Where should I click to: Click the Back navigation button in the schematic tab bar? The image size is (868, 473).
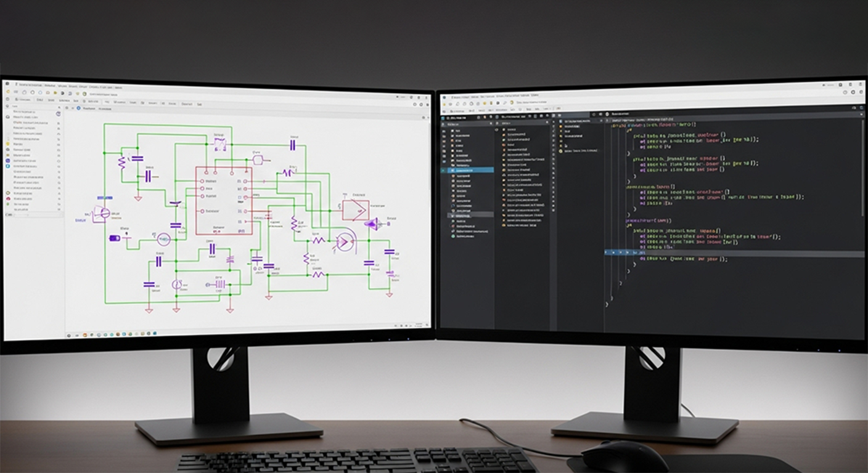(x=67, y=109)
